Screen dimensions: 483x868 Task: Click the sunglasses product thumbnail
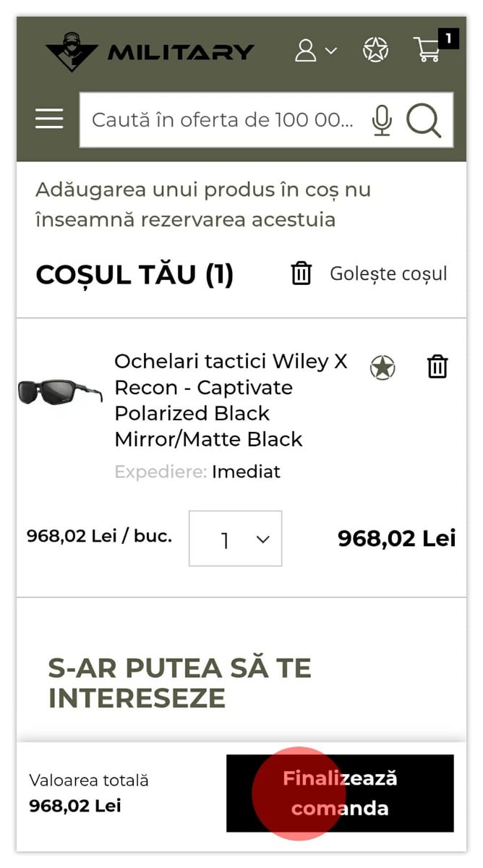(x=60, y=392)
